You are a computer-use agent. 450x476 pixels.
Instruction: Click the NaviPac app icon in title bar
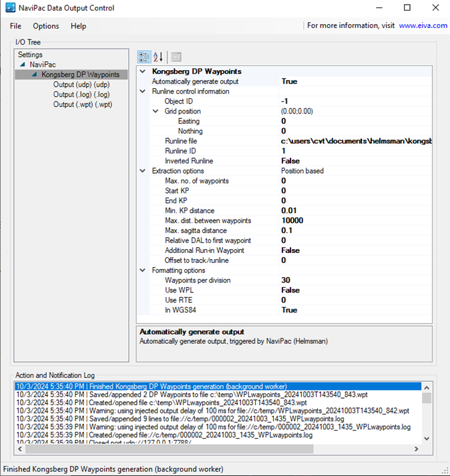coord(10,7)
